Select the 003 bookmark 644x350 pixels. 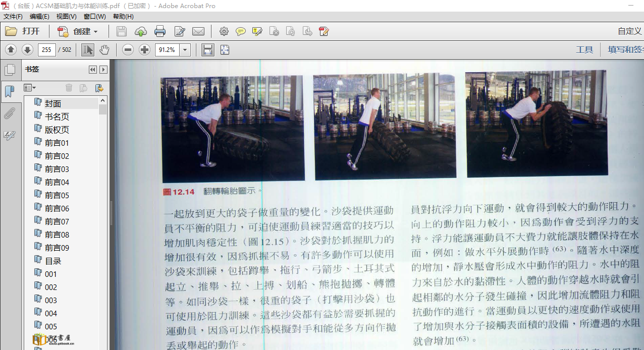coord(51,300)
